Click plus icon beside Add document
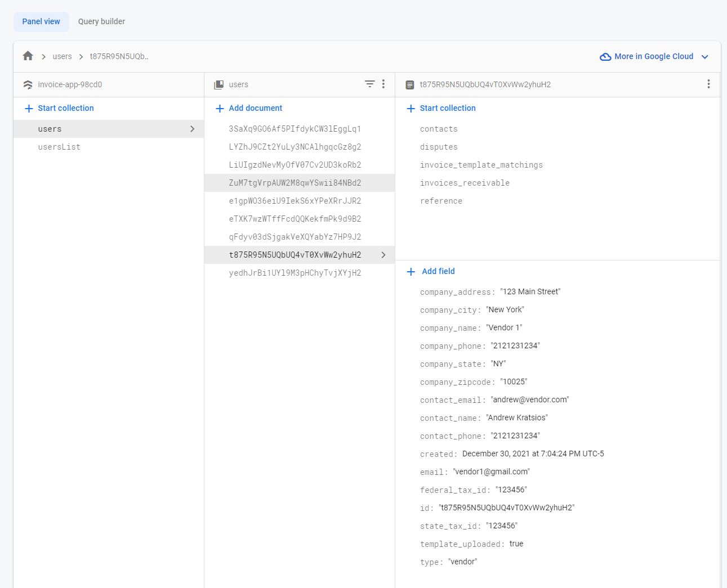This screenshot has width=727, height=588. [220, 109]
